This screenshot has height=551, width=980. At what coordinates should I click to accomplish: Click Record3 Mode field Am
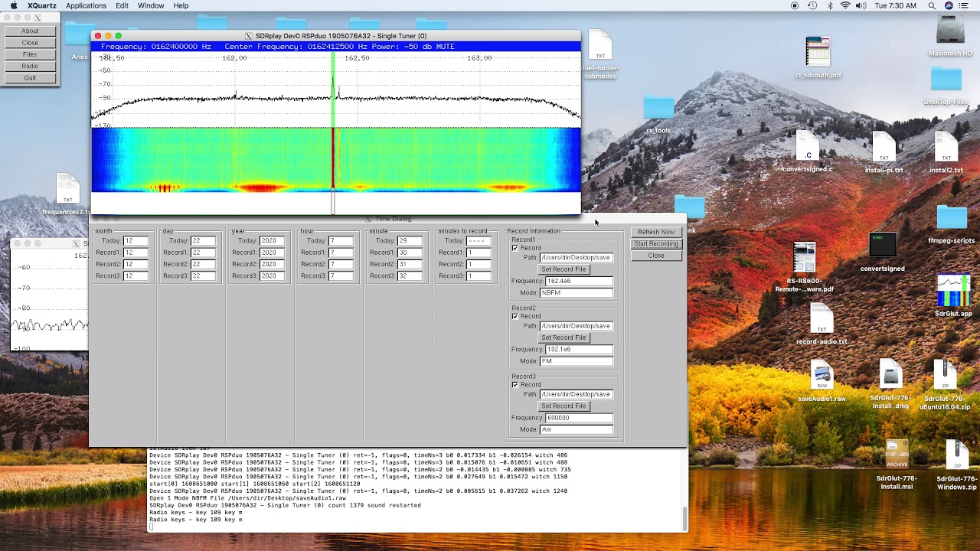tap(577, 430)
